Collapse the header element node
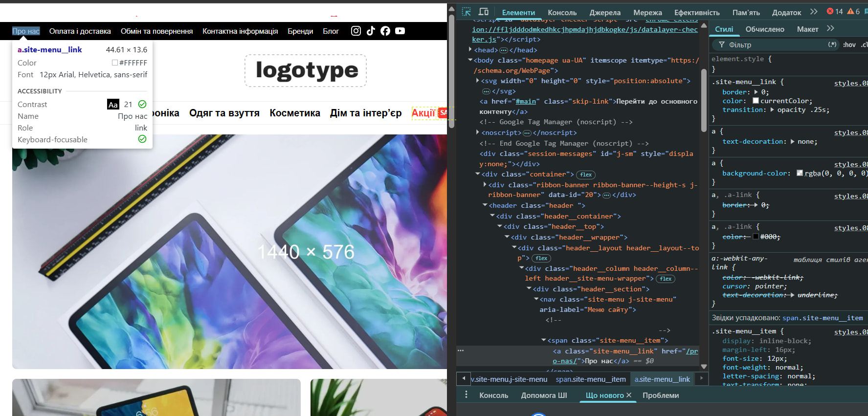The height and width of the screenshot is (416, 868). pyautogui.click(x=485, y=205)
